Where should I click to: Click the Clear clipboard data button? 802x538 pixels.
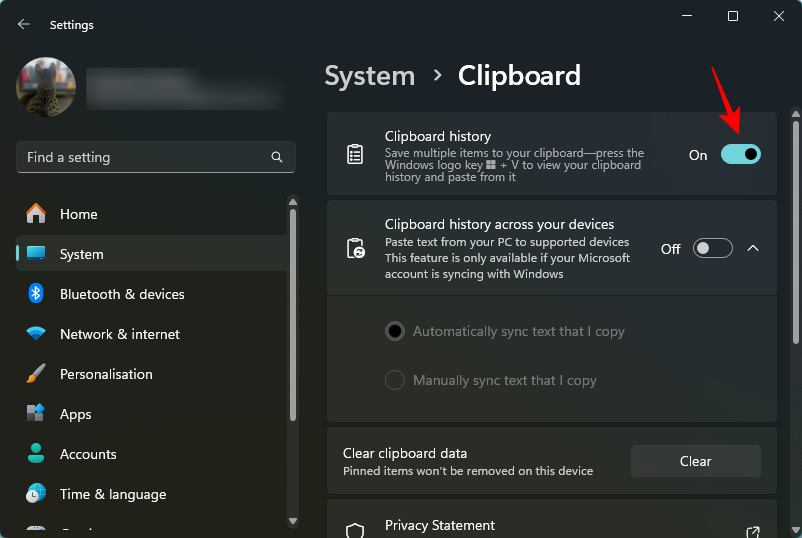pos(696,461)
